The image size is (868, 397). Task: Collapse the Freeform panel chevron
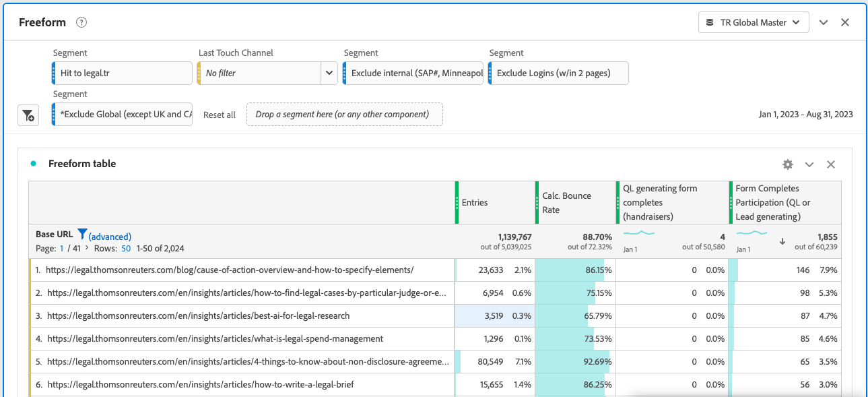pyautogui.click(x=824, y=22)
